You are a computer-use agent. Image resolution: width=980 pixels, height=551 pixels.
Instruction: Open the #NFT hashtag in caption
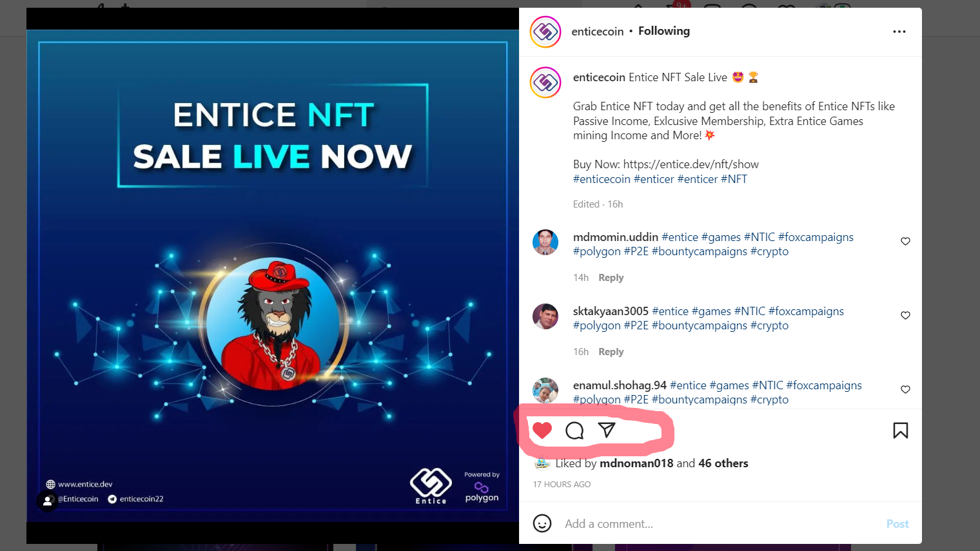click(734, 179)
